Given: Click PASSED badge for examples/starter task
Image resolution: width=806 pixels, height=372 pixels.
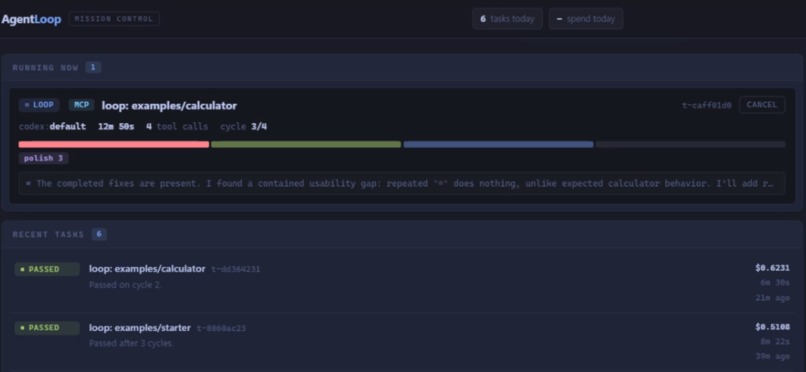Looking at the screenshot, I should tap(47, 328).
